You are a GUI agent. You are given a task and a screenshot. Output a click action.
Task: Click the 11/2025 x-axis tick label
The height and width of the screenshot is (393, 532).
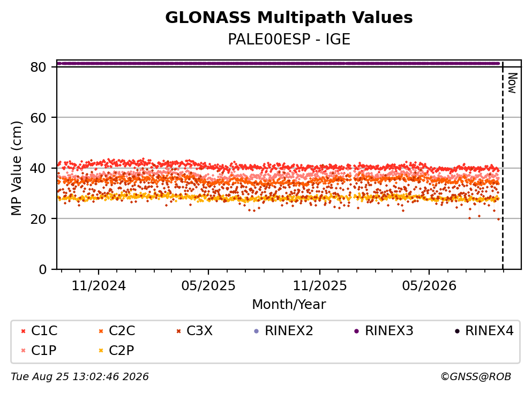click(320, 286)
